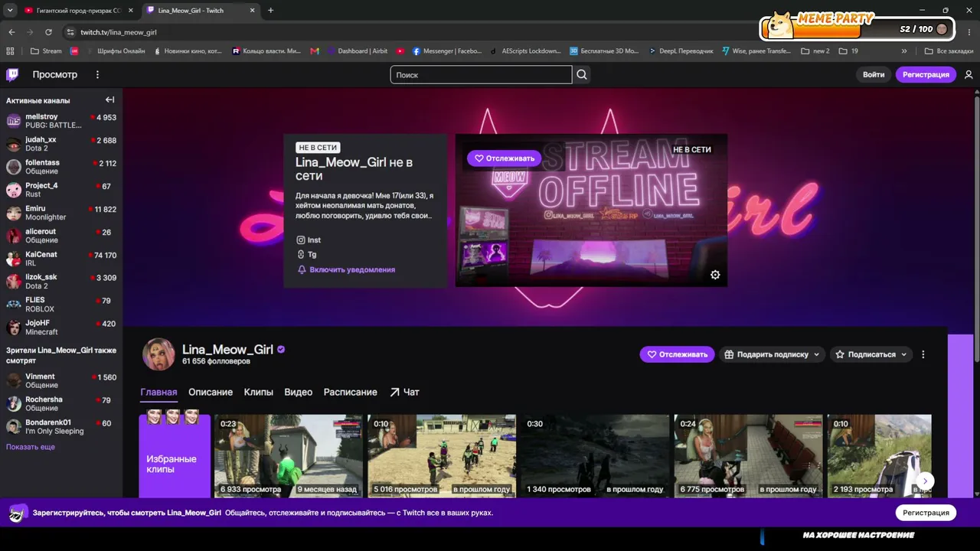Open the Stream bookmarks folder
Viewport: 980px width, 551px height.
click(46, 51)
